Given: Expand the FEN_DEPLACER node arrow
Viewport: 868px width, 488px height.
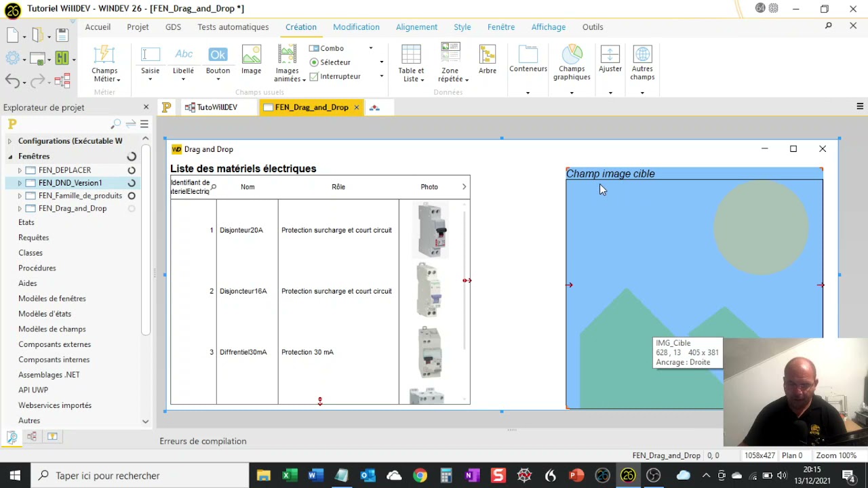Looking at the screenshot, I should tap(20, 170).
